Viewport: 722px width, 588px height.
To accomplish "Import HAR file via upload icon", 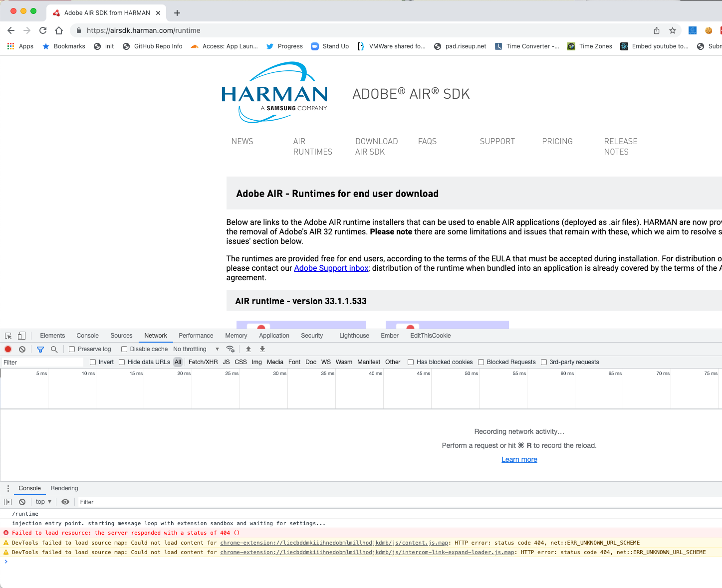I will pos(248,349).
